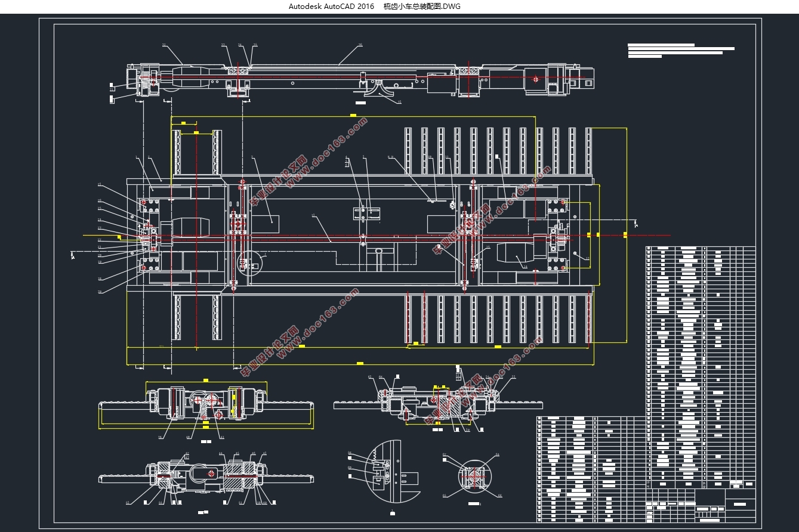Select the yellow-dimensioned section view at lower left

click(206, 404)
